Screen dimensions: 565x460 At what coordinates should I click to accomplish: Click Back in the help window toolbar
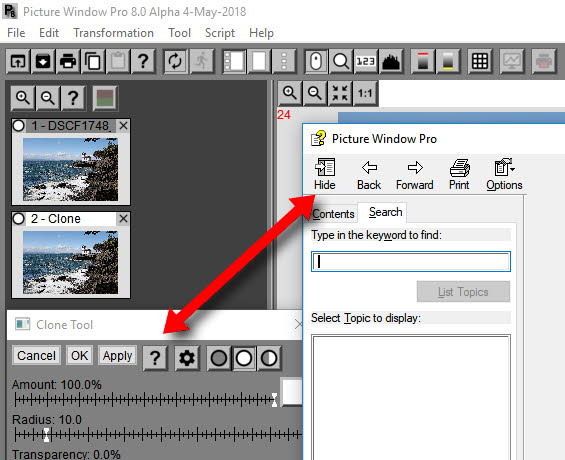369,174
